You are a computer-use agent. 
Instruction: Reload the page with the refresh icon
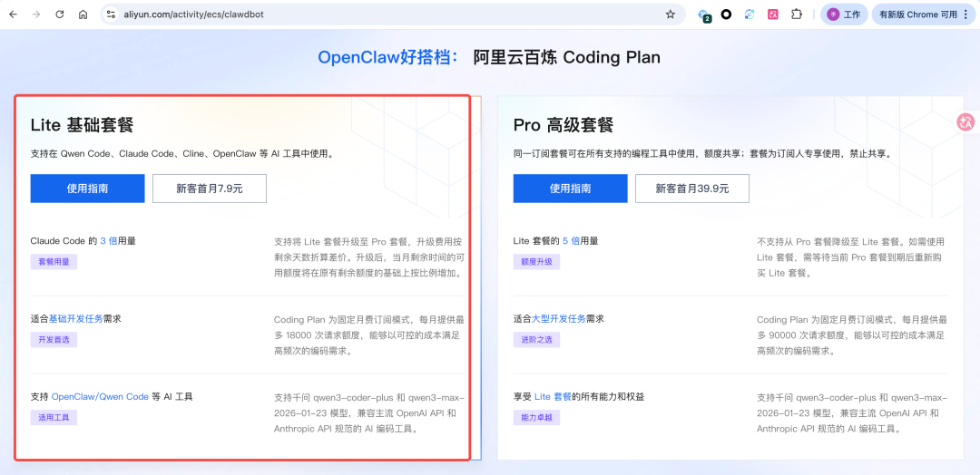59,15
